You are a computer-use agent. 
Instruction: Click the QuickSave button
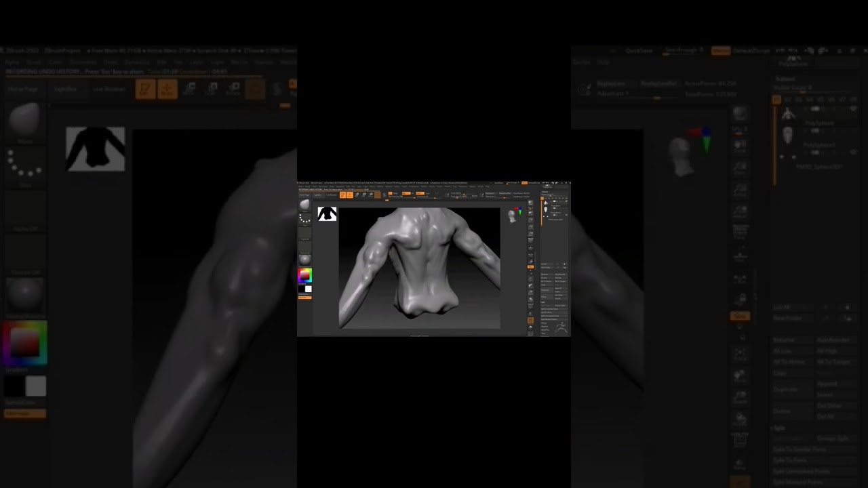pos(500,183)
